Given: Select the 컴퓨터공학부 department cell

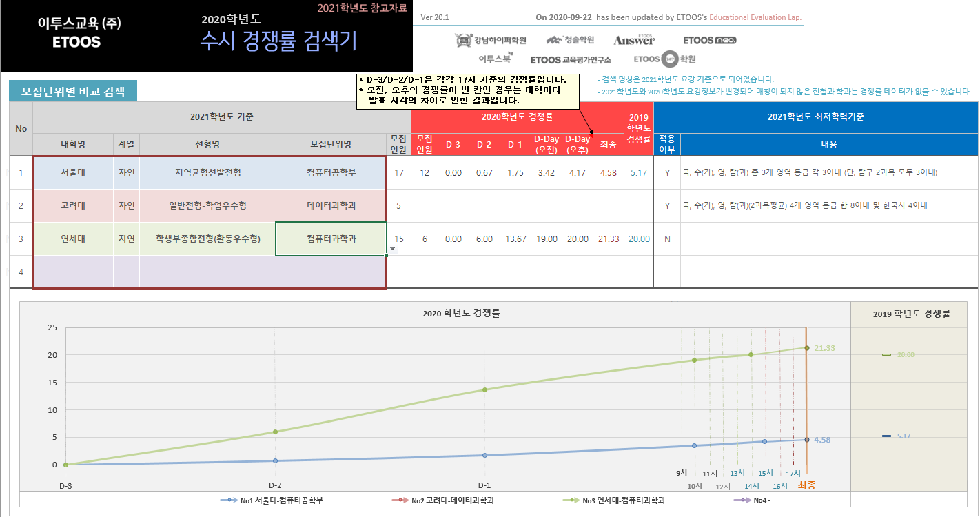Looking at the screenshot, I should [331, 172].
